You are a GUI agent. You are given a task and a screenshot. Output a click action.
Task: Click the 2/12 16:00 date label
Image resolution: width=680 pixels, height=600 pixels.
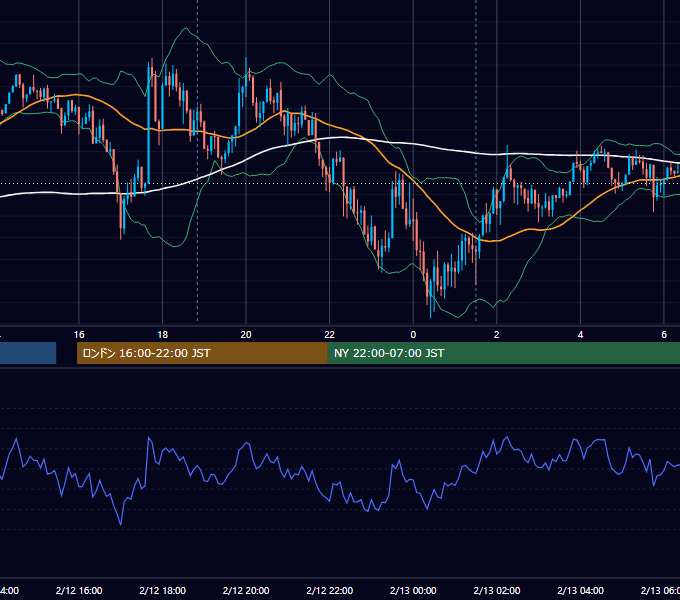pos(79,590)
